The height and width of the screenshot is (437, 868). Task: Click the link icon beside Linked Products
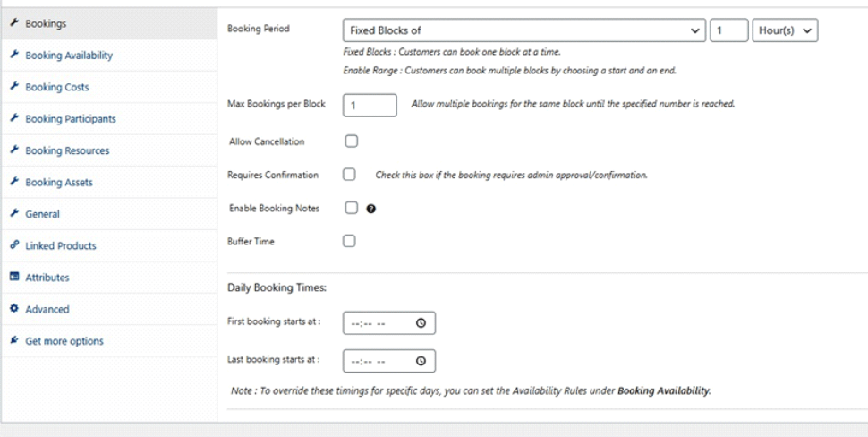[x=14, y=245]
